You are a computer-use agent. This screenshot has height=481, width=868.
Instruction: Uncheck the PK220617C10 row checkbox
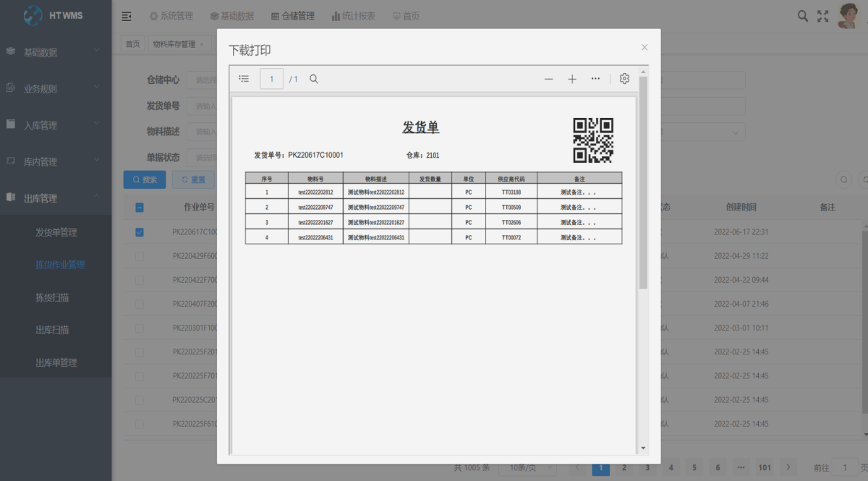click(x=140, y=232)
